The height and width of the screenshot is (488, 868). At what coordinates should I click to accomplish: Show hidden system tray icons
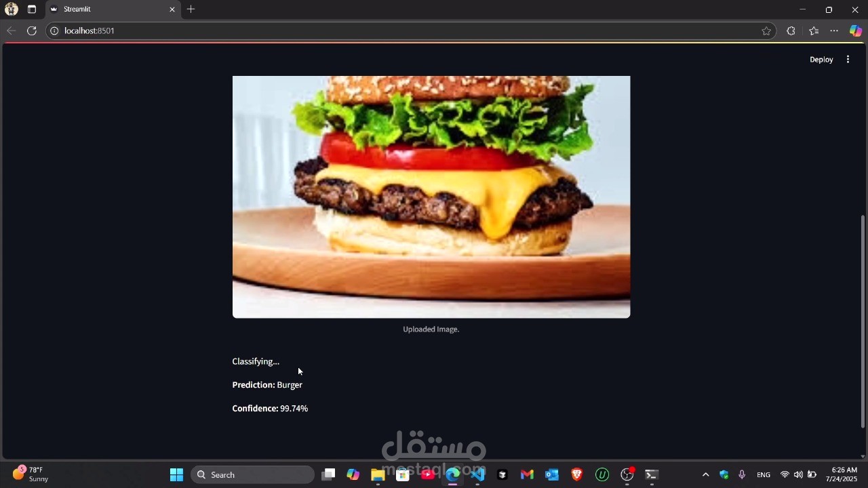tap(705, 475)
